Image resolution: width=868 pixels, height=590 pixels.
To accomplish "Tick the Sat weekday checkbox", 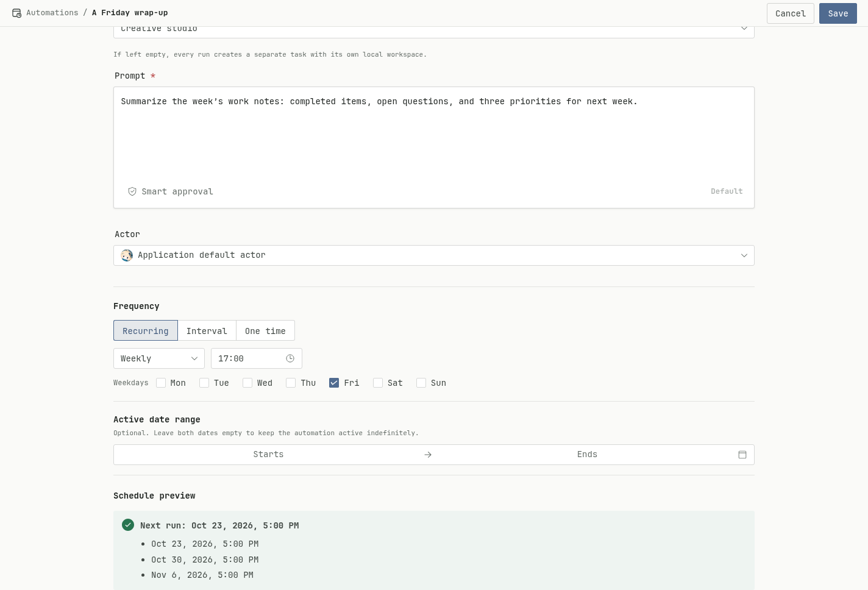I will [x=378, y=383].
